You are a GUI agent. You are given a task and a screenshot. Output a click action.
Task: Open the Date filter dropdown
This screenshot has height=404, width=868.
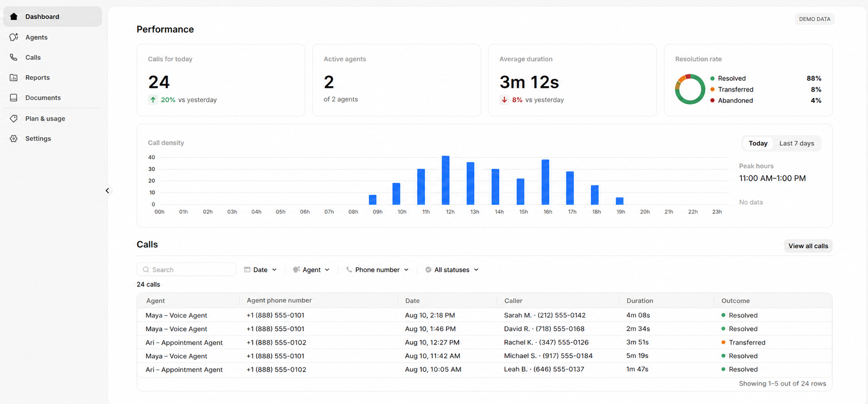260,269
